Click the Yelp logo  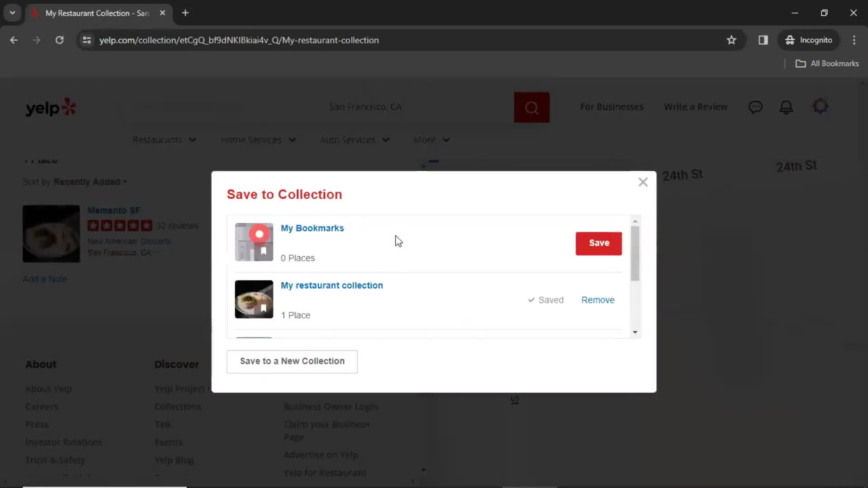click(51, 108)
